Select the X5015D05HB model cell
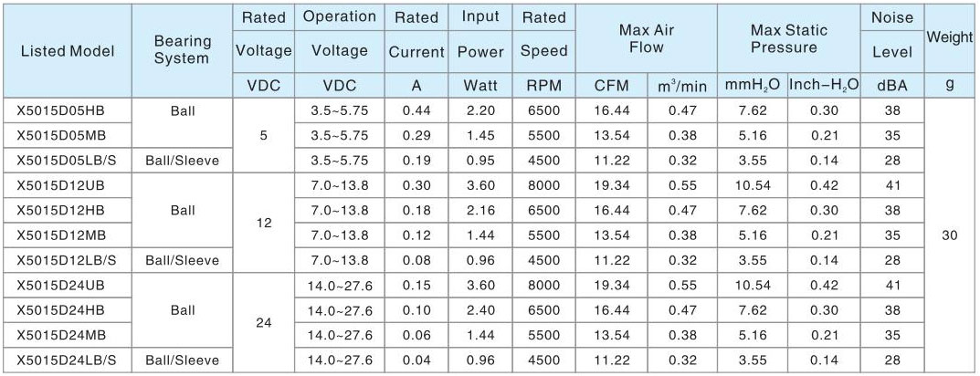The height and width of the screenshot is (376, 980). pyautogui.click(x=68, y=110)
